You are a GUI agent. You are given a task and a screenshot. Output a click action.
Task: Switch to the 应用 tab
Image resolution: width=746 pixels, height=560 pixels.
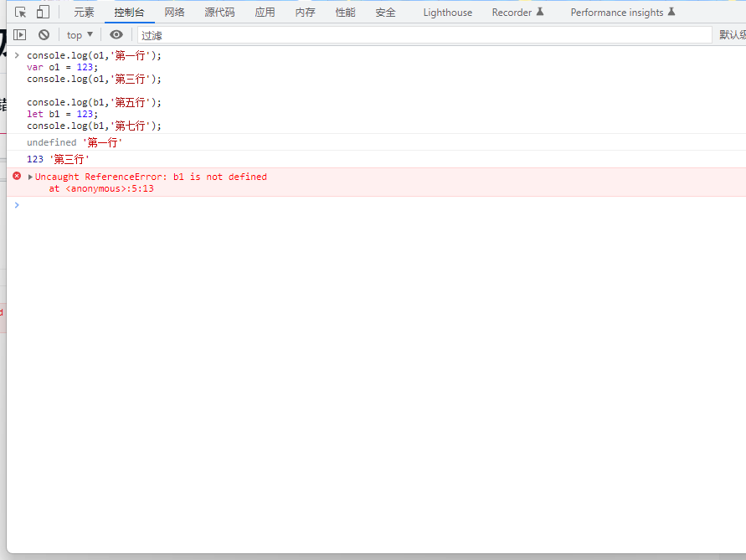265,13
